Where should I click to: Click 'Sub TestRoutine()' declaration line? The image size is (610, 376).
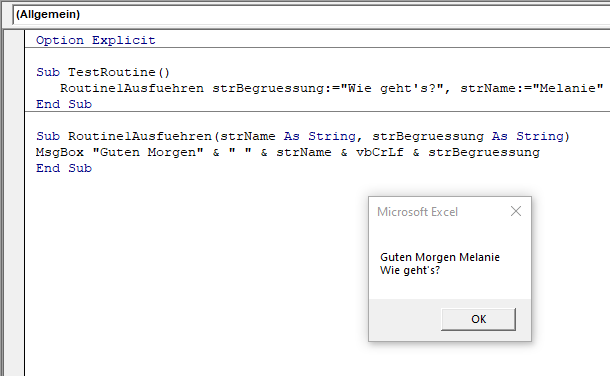point(103,72)
